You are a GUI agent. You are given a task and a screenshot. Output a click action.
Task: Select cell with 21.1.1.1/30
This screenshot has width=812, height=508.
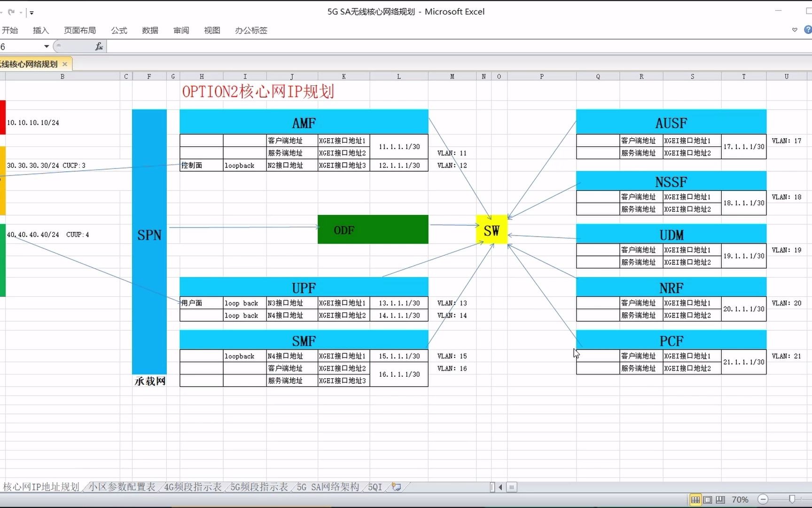[744, 362]
